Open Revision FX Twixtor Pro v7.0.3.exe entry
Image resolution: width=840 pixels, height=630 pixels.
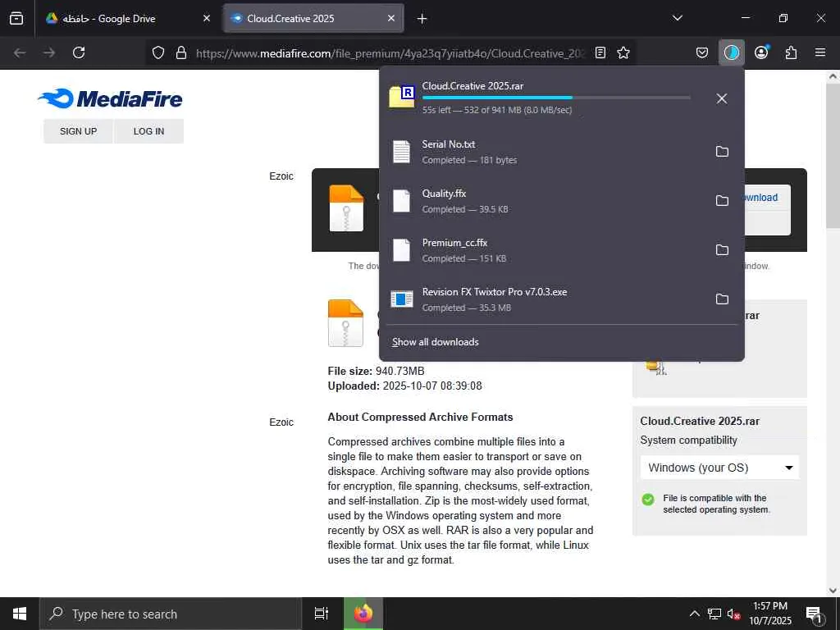coord(544,299)
